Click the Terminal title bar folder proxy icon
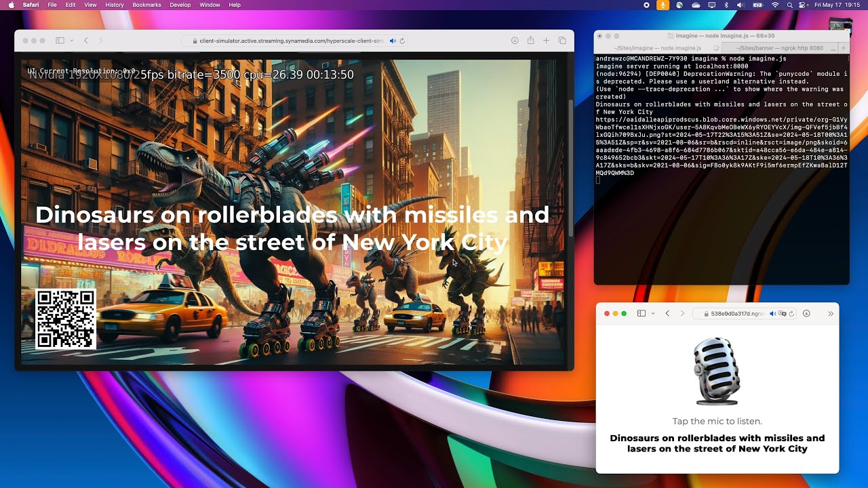 (671, 35)
